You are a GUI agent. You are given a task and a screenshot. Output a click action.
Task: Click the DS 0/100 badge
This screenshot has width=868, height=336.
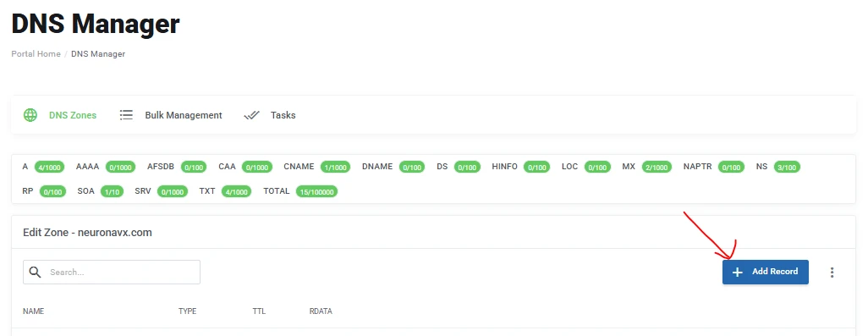[x=467, y=168]
